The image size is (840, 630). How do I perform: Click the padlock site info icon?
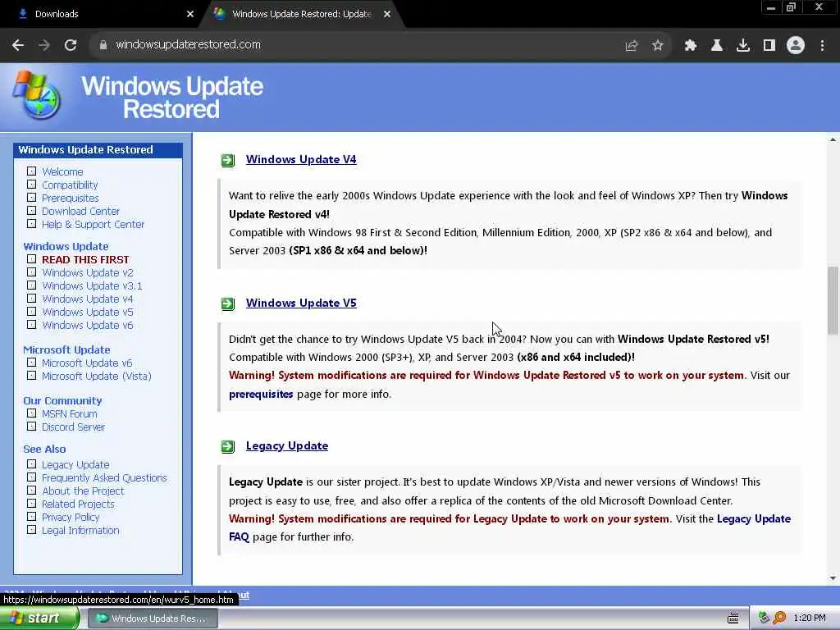point(103,45)
